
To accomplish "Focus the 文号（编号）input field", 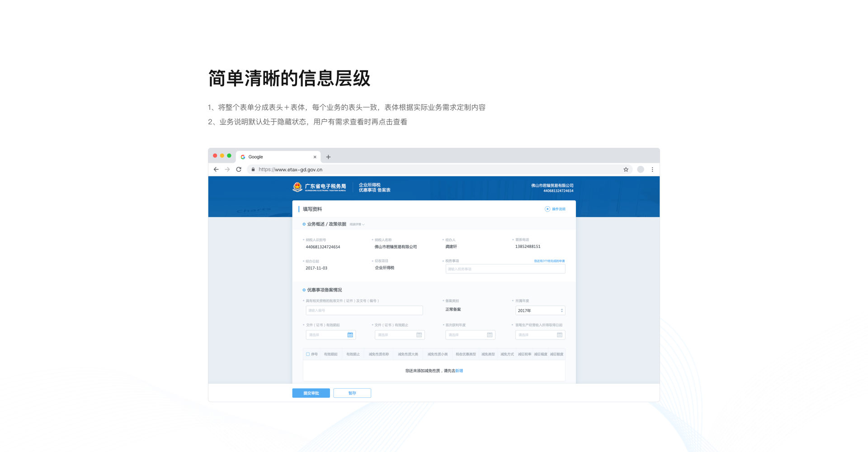I will click(x=364, y=311).
